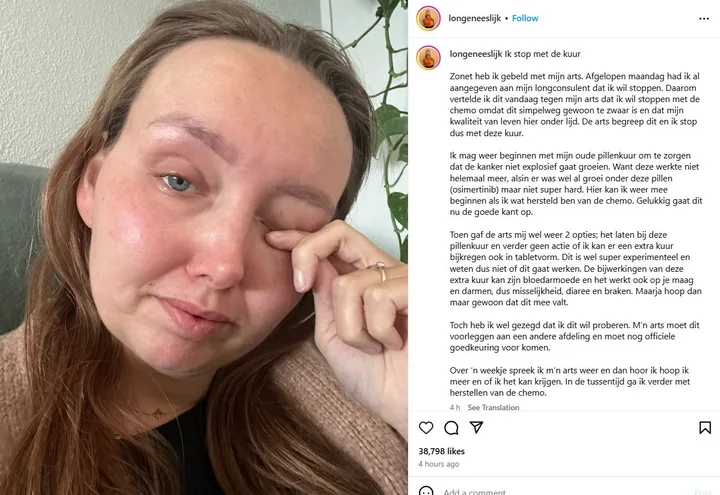The height and width of the screenshot is (495, 720).
Task: Click See Translation under the caption
Action: tap(493, 407)
